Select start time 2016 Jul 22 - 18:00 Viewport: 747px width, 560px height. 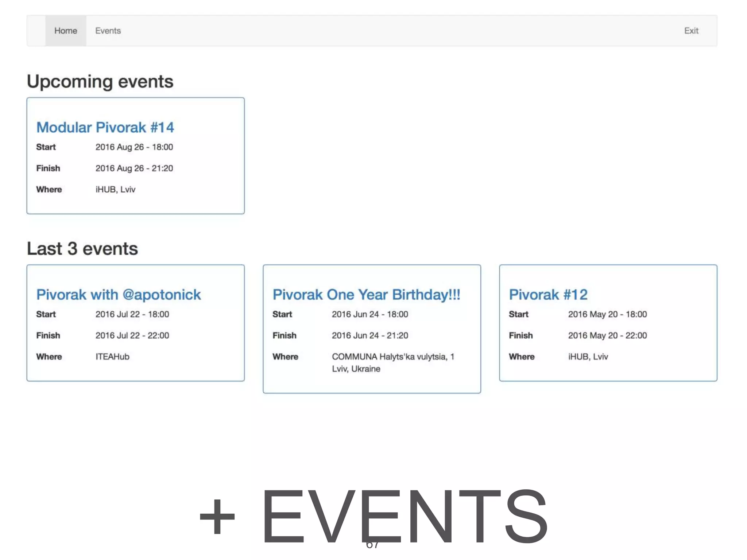tap(132, 314)
